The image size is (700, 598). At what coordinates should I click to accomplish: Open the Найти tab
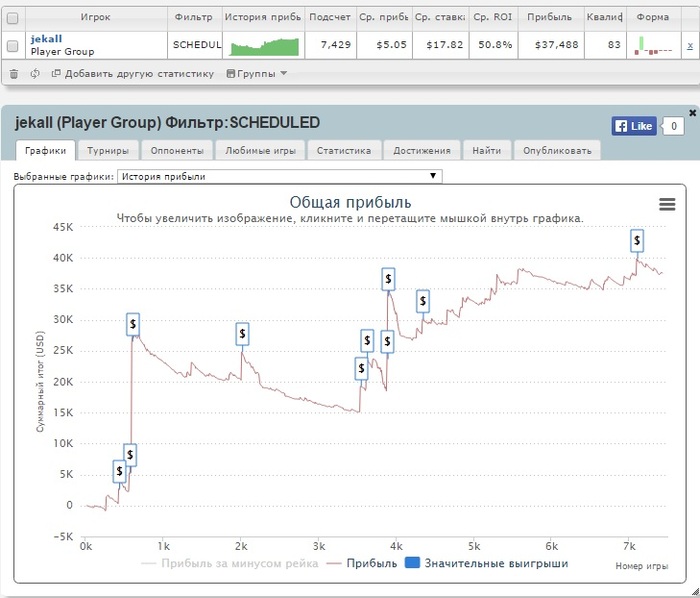click(487, 150)
